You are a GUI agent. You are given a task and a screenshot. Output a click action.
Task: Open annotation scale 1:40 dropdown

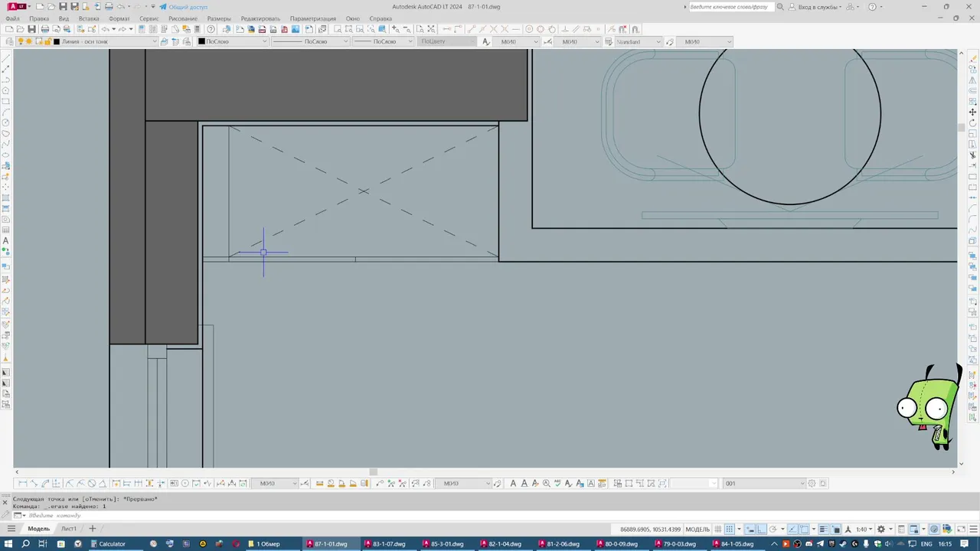coord(864,529)
